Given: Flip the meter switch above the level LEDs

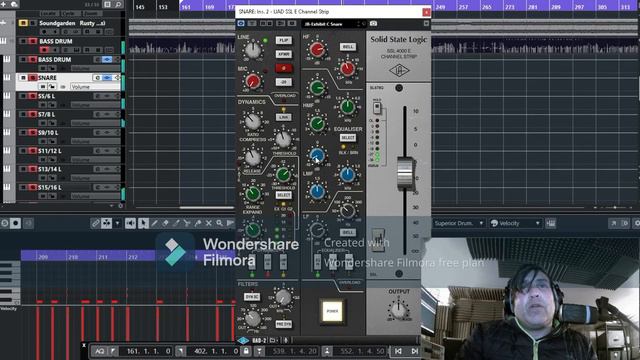Looking at the screenshot, I should pos(377,108).
